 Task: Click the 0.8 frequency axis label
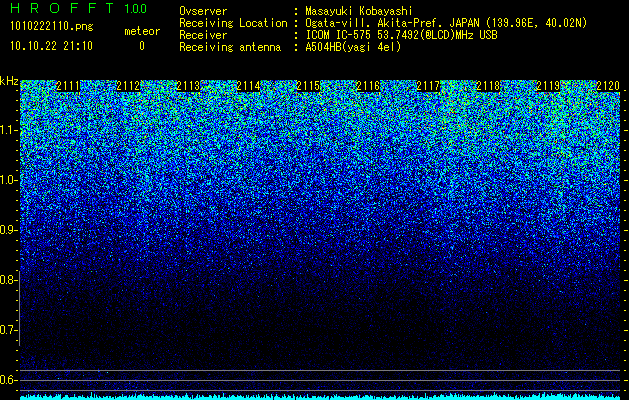click(7, 280)
